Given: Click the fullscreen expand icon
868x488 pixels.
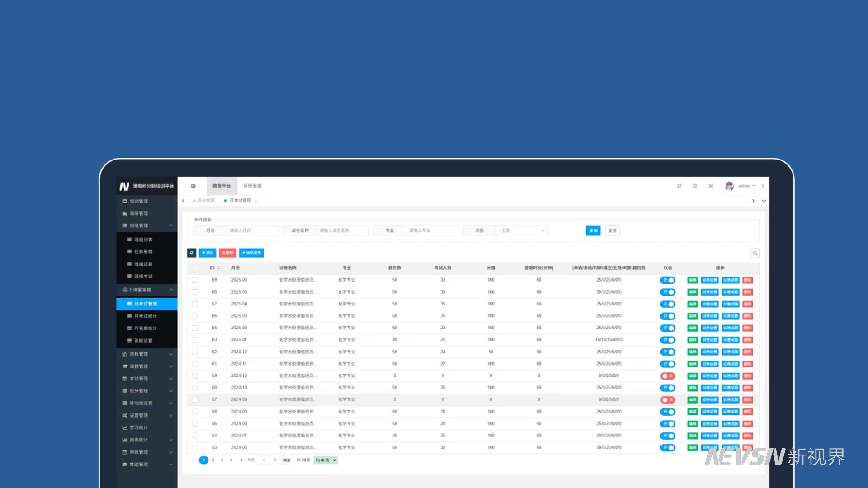Looking at the screenshot, I should (711, 186).
